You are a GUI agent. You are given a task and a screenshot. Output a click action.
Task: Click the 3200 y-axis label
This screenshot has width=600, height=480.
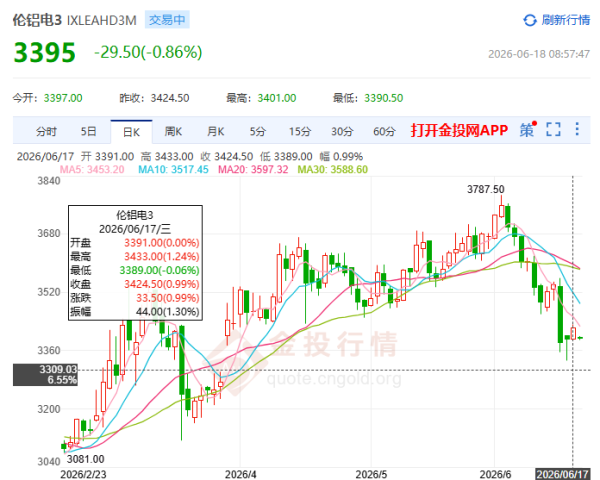[49, 409]
